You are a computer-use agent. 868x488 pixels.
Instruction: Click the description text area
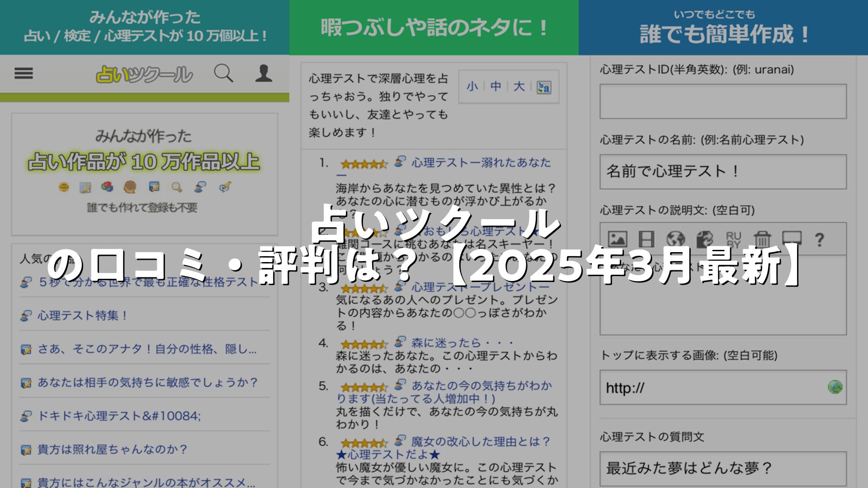pos(723,295)
